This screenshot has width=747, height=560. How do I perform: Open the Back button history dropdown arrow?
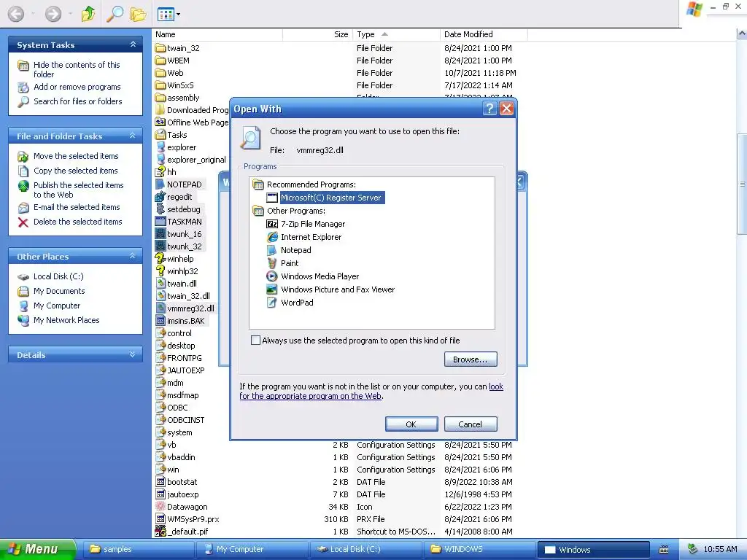pyautogui.click(x=33, y=14)
